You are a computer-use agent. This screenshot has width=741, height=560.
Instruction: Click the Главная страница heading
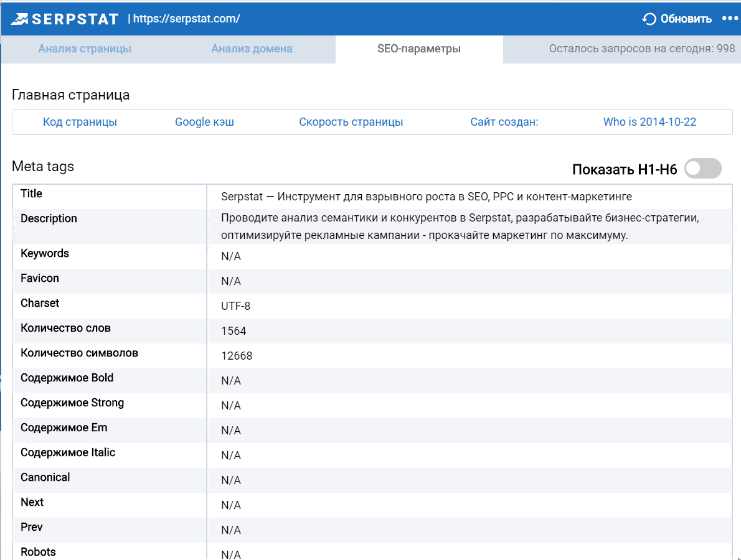tap(71, 95)
